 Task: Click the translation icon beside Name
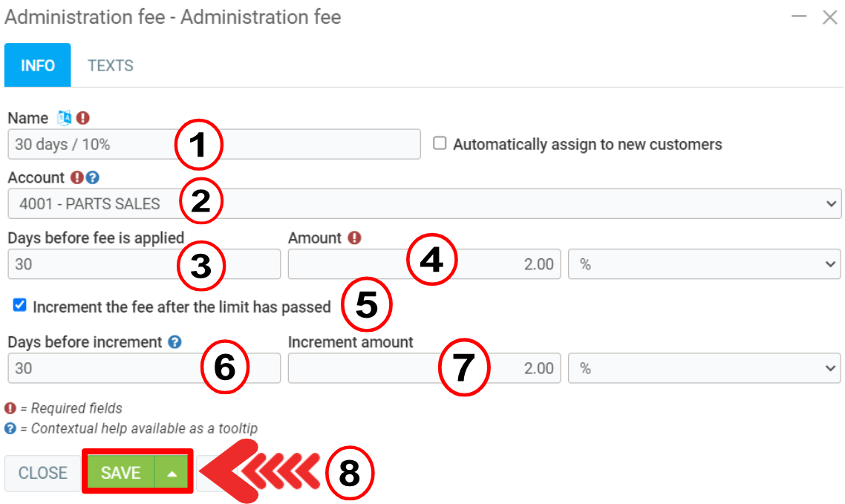(65, 118)
